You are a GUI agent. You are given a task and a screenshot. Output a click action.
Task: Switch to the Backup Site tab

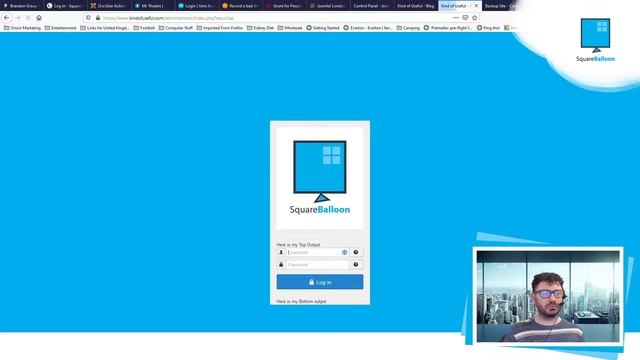(x=500, y=6)
